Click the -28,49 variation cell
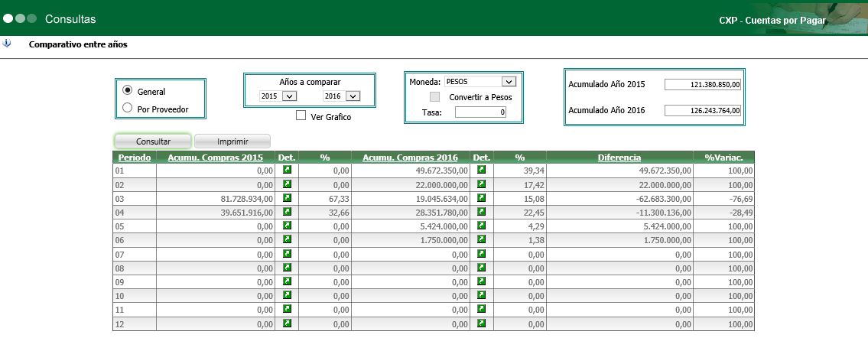 click(x=723, y=212)
